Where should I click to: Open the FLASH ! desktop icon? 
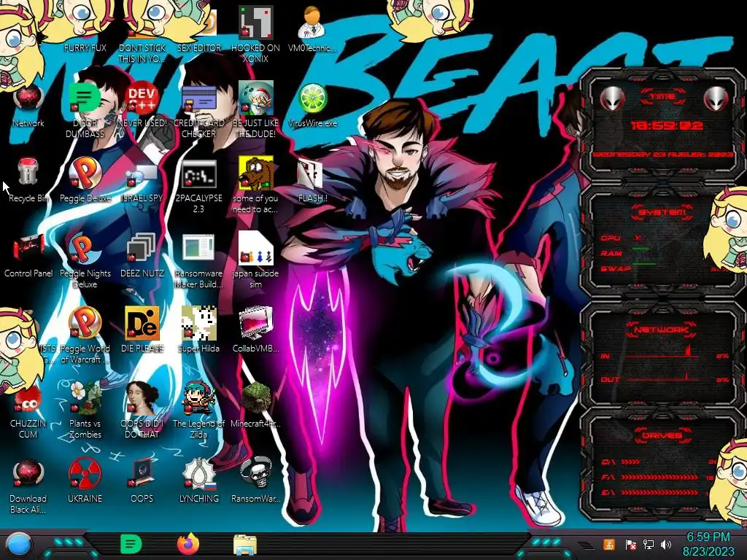pyautogui.click(x=312, y=181)
